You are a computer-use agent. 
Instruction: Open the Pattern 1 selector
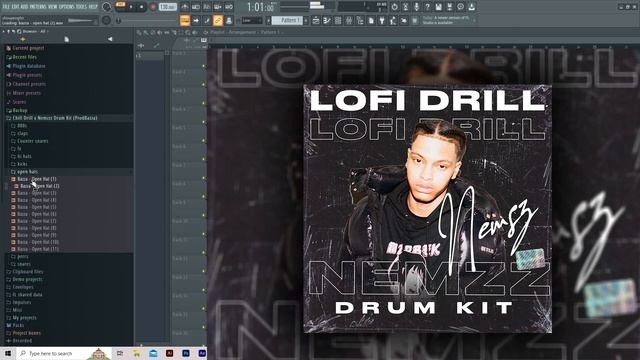(x=288, y=20)
